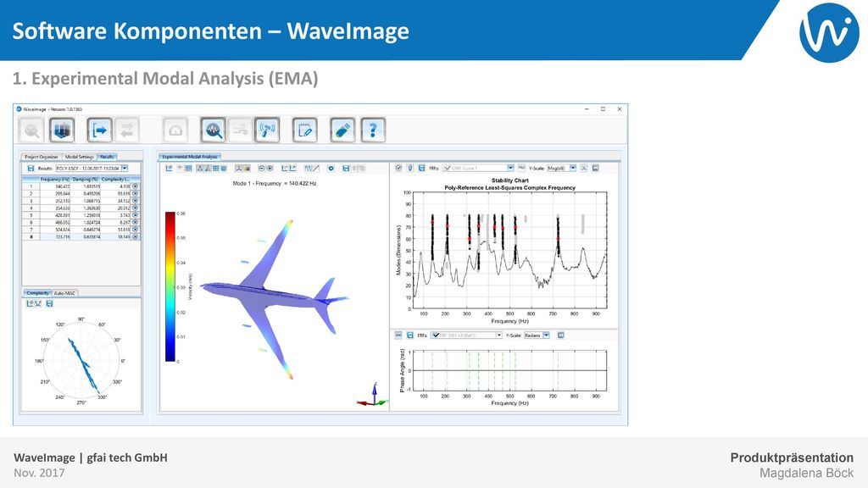Viewport: 868px width, 488px height.
Task: Select the Experimental Modal Analysis tab
Action: click(190, 157)
